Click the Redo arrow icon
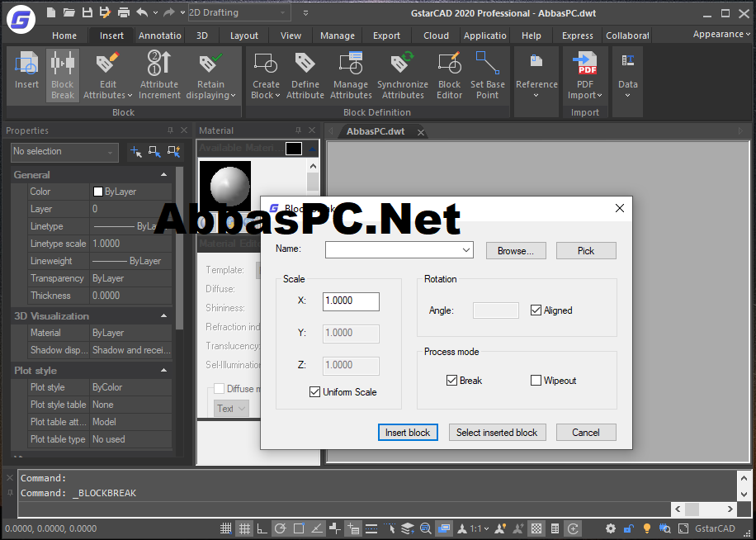This screenshot has width=756, height=540. point(168,12)
